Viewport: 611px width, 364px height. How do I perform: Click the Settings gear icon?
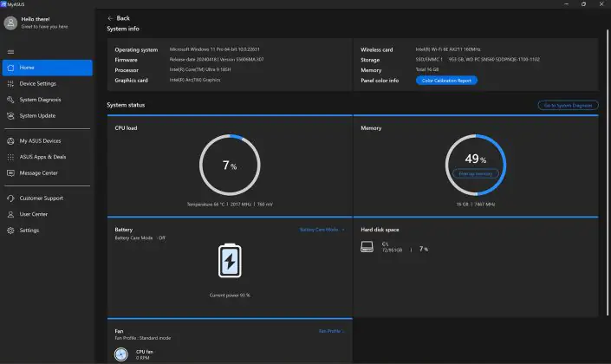click(10, 230)
